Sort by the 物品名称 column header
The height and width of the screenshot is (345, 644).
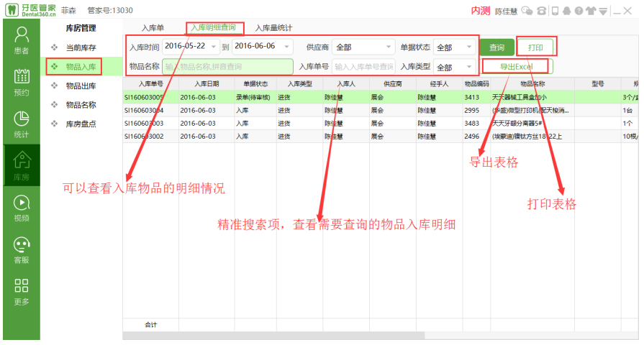[x=532, y=83]
